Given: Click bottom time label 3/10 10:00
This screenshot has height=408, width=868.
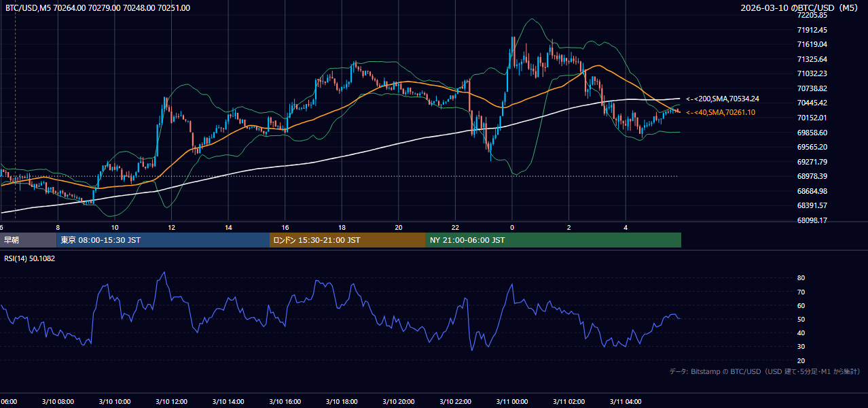Looking at the screenshot, I should coord(114,401).
